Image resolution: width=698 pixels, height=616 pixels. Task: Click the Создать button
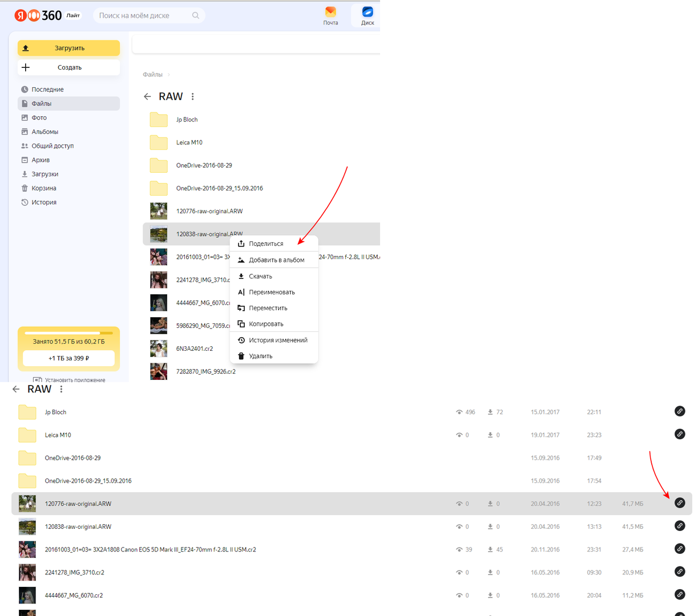pos(69,67)
